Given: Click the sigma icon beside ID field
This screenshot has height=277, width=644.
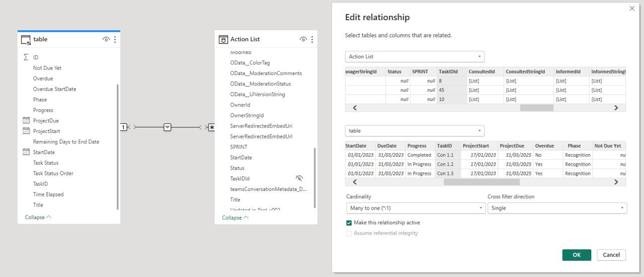Looking at the screenshot, I should click(x=26, y=57).
